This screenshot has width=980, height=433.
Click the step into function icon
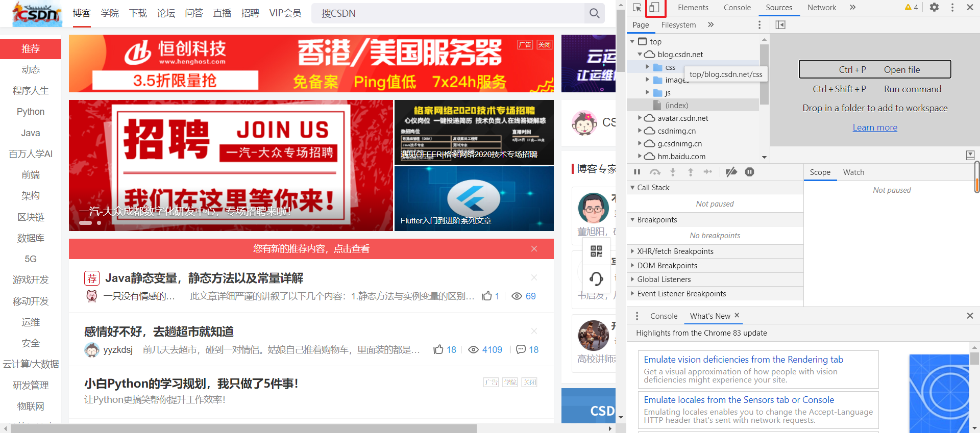coord(673,172)
